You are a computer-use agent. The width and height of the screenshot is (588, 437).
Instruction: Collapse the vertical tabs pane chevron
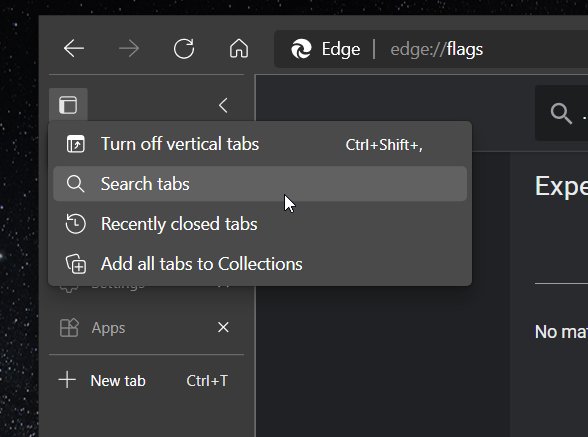click(x=223, y=105)
